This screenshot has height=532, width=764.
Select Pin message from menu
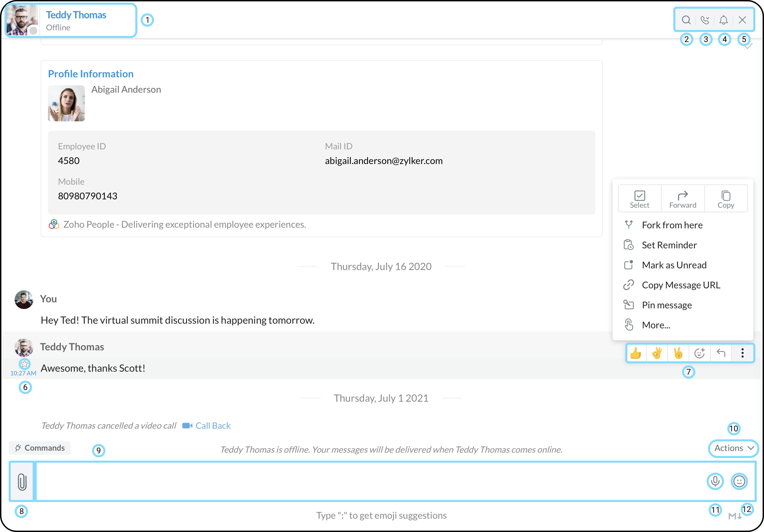tap(667, 305)
